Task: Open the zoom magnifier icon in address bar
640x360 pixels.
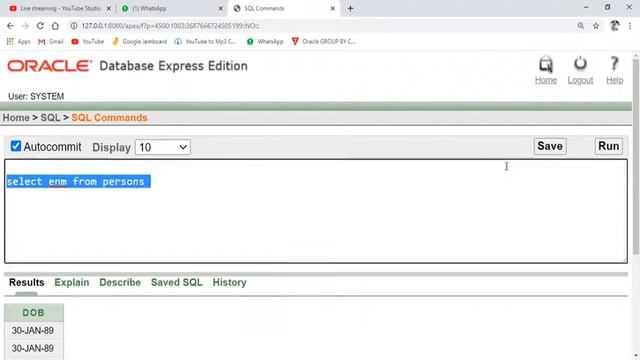Action: coord(581,26)
